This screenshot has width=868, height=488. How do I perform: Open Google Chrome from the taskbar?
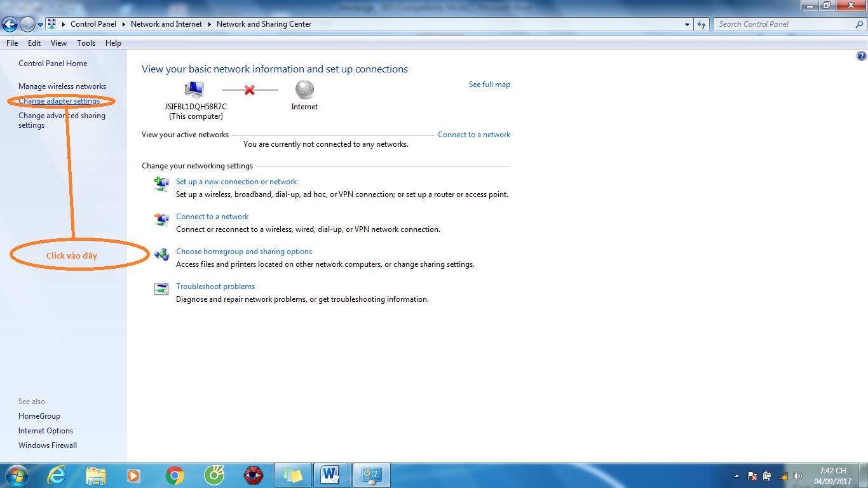(175, 475)
